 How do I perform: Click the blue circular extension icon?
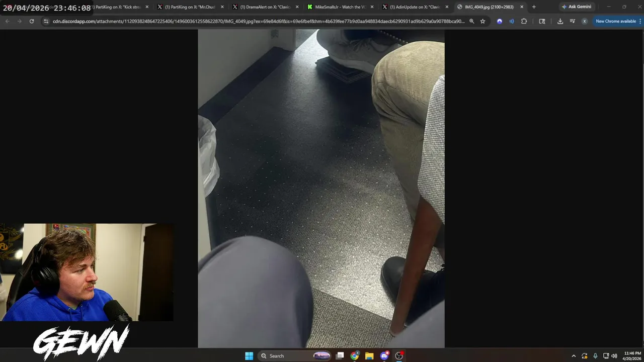tap(499, 21)
